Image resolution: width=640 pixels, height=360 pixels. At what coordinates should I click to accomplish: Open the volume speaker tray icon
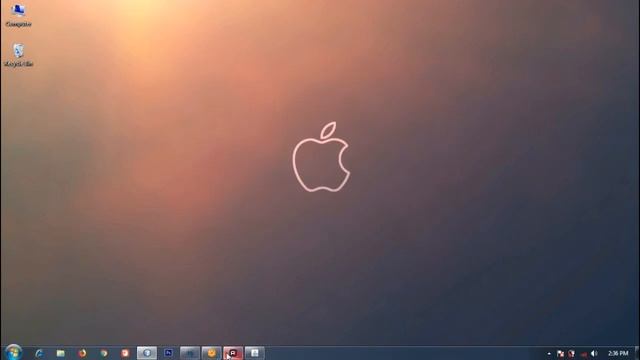coord(594,353)
